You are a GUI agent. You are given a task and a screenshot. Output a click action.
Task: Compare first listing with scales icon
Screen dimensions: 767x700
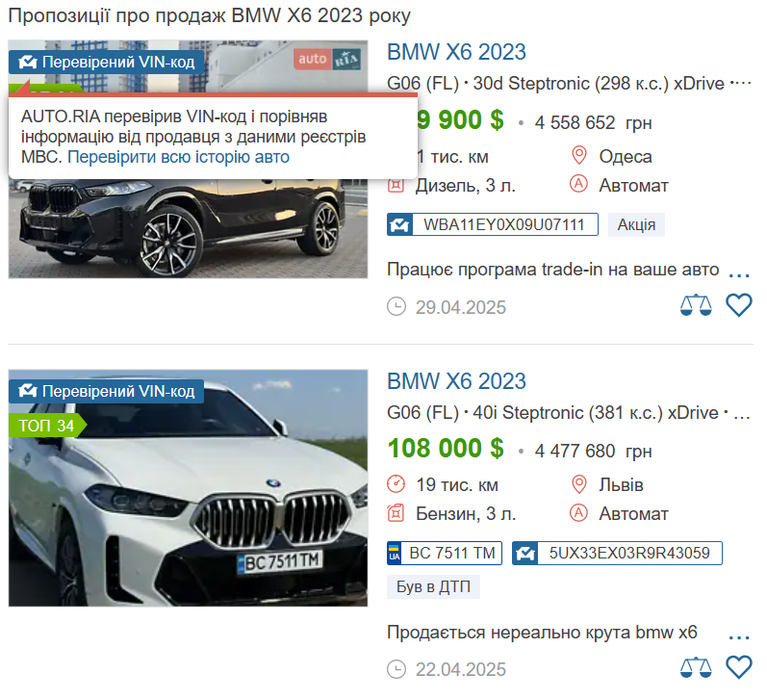point(696,306)
